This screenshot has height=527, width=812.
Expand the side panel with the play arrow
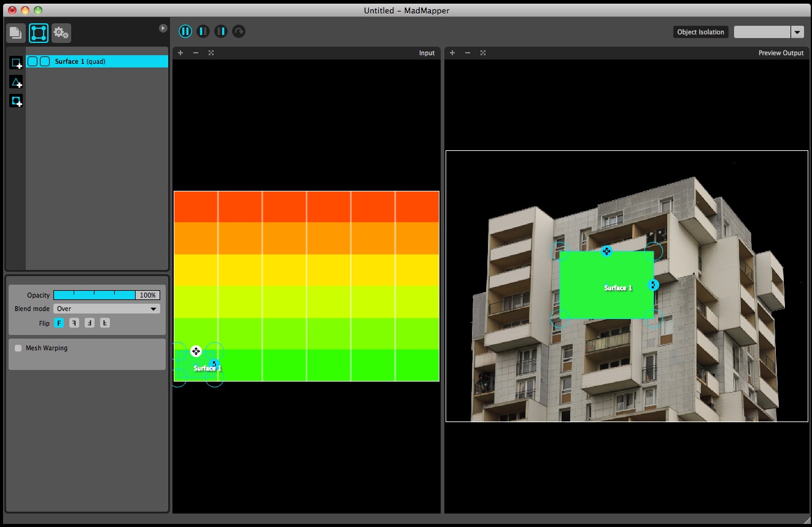[163, 28]
